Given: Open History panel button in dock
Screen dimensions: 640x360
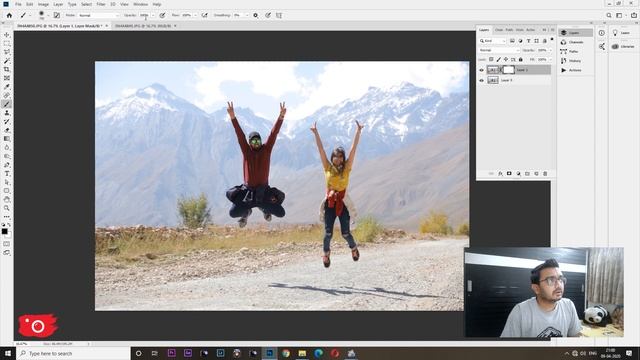Looking at the screenshot, I should (x=576, y=61).
